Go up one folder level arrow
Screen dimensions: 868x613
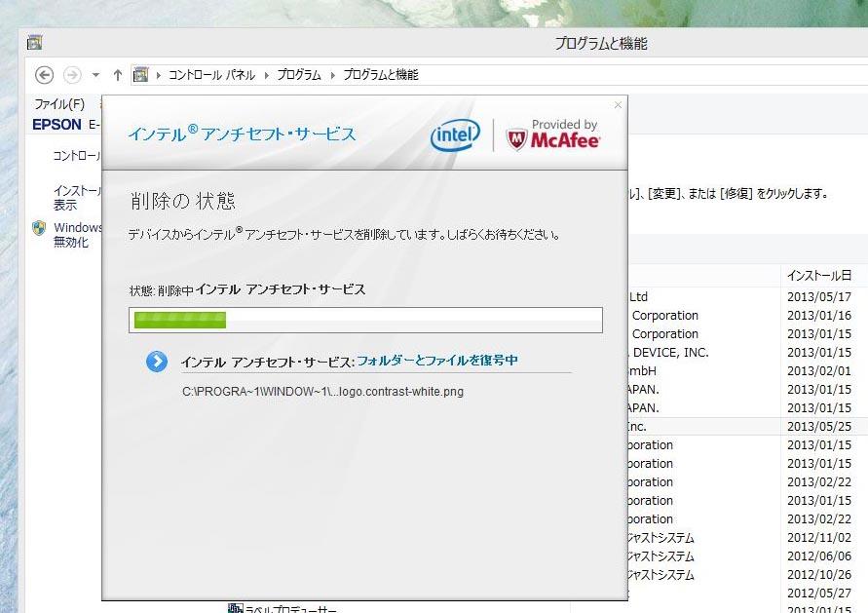[117, 75]
